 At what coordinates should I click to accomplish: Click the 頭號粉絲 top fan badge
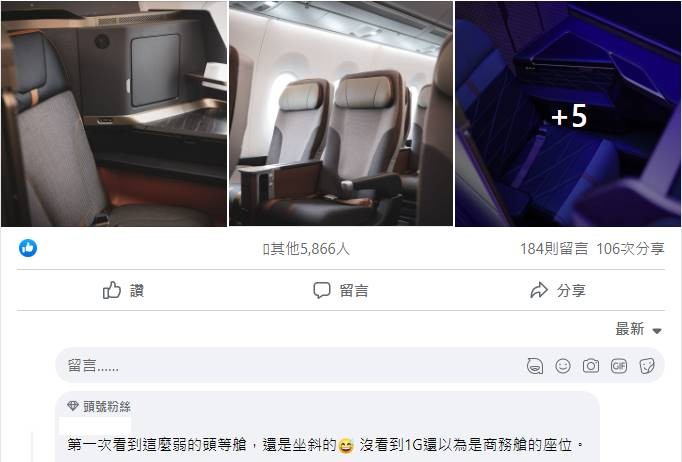point(99,406)
